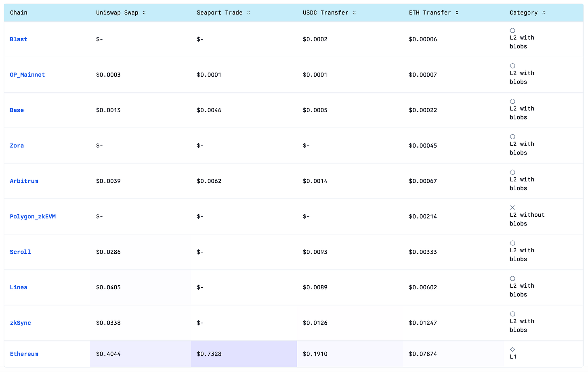Select Linea Uniswap Swap value $0.0405
Image resolution: width=588 pixels, height=372 pixels.
pos(108,288)
